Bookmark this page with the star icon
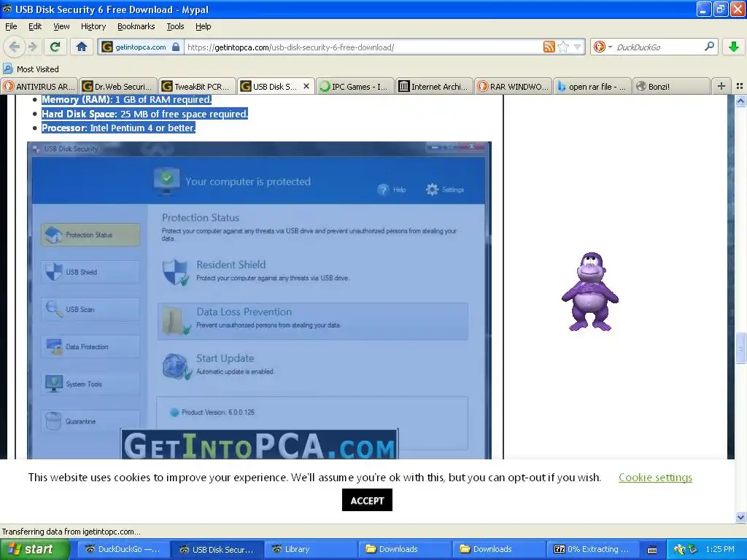Screen dimensions: 747x560 tap(563, 47)
